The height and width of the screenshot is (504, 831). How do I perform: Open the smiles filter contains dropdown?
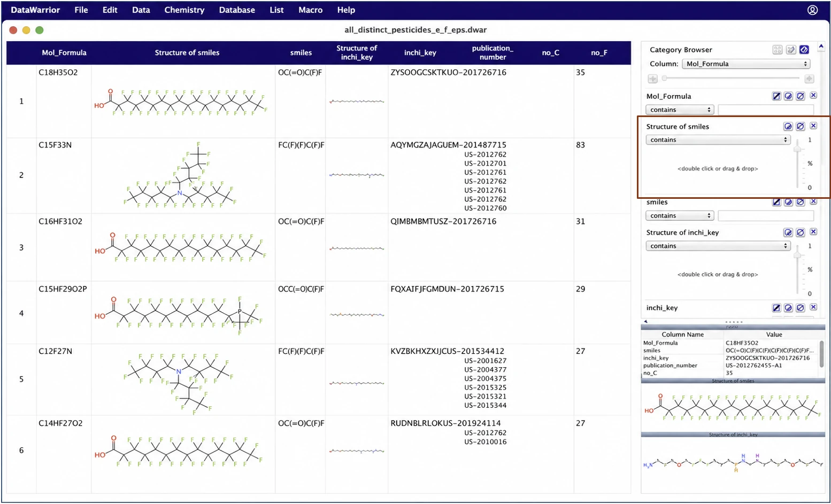click(x=680, y=215)
